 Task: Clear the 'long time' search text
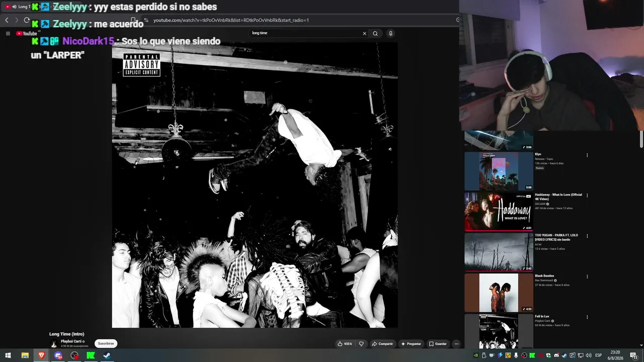tap(364, 33)
